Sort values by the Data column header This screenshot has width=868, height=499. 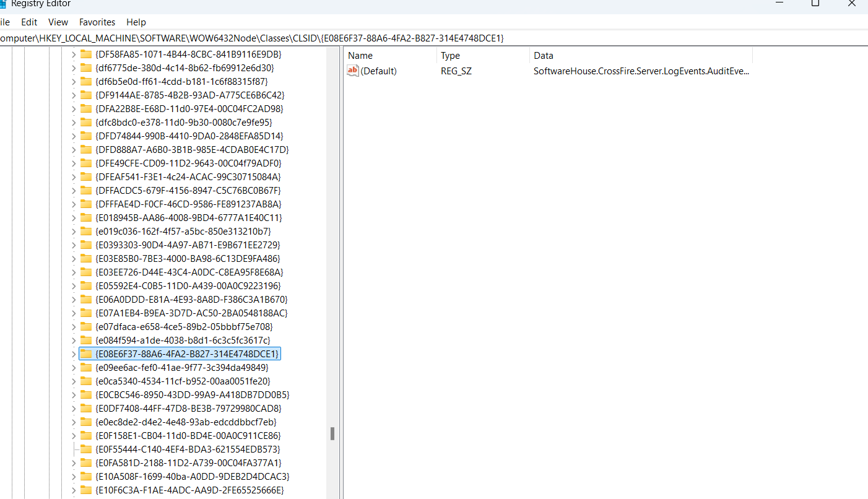(x=641, y=56)
